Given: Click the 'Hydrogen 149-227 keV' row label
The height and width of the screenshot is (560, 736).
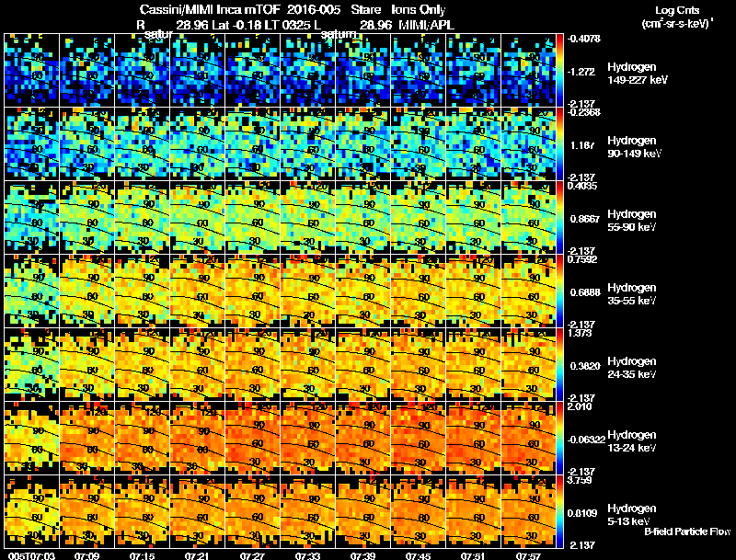Looking at the screenshot, I should pyautogui.click(x=637, y=74).
